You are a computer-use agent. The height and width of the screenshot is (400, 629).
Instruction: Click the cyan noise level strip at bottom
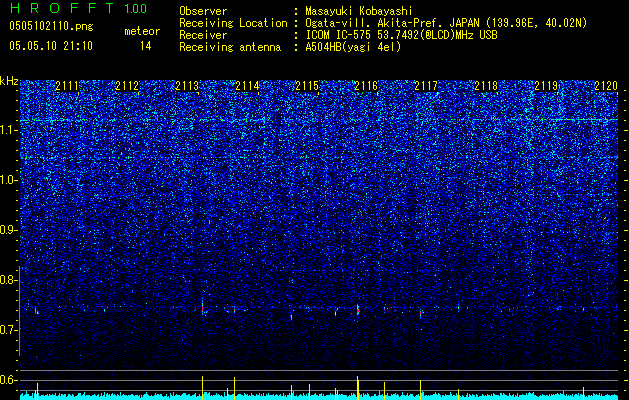click(319, 396)
